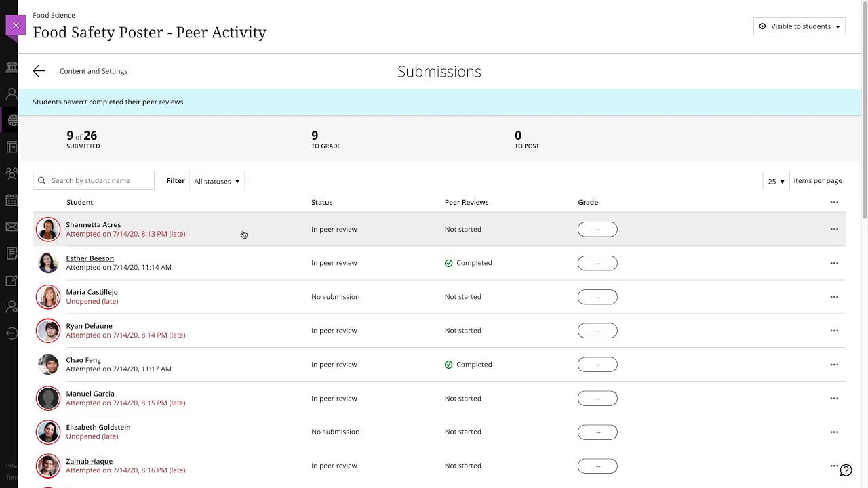Click the grade pill for Maria Castillejo
Viewport: 868px width, 488px height.
(597, 297)
